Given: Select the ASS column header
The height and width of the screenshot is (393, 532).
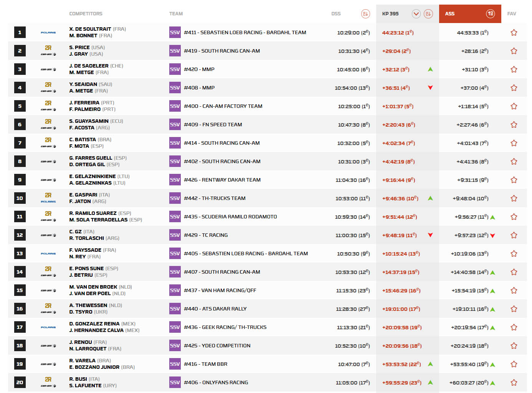Looking at the screenshot, I should 450,14.
